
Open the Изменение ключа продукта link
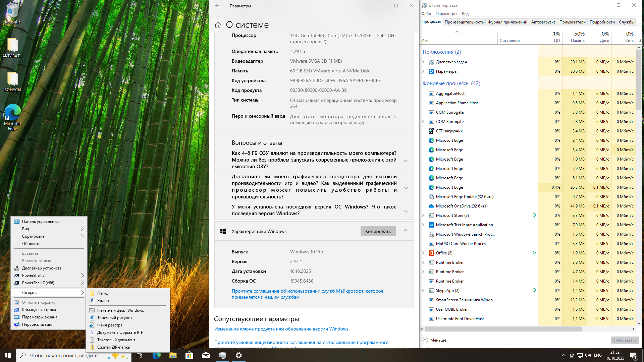point(281,329)
